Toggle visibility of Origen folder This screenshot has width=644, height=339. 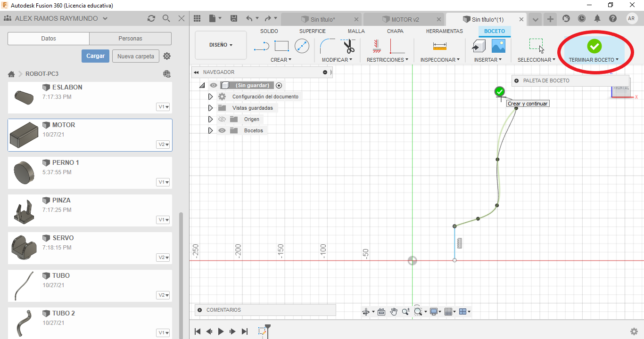pos(222,119)
